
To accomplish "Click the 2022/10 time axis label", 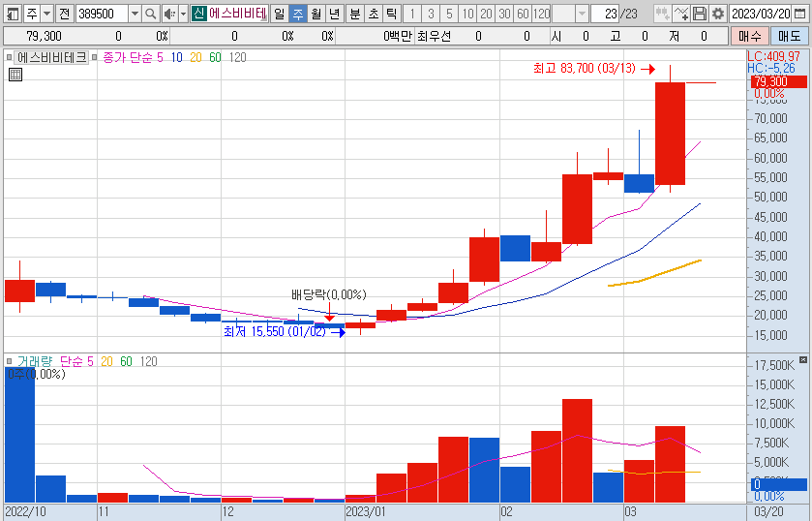I will click(25, 512).
